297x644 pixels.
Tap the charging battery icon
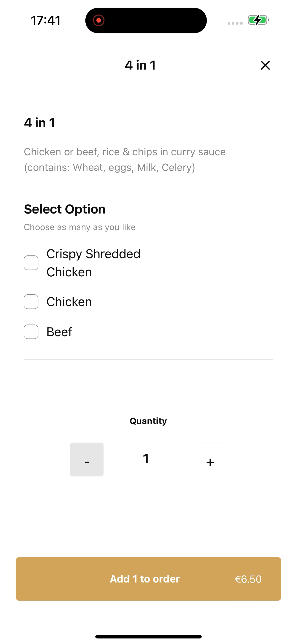[258, 20]
